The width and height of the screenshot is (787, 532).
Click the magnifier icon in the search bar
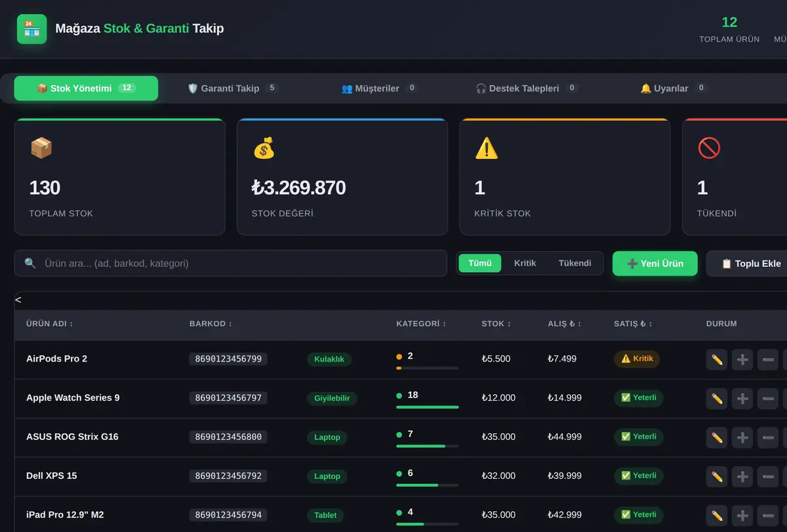tap(30, 263)
